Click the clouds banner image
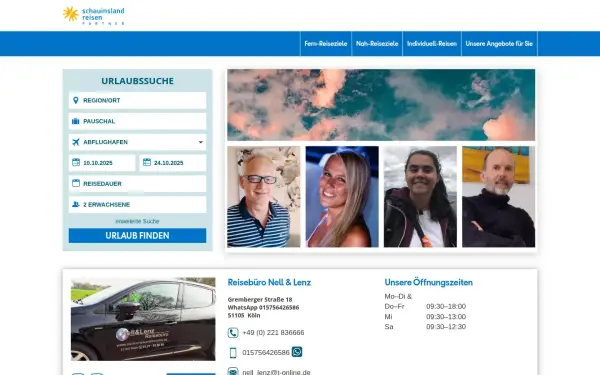 click(x=381, y=105)
